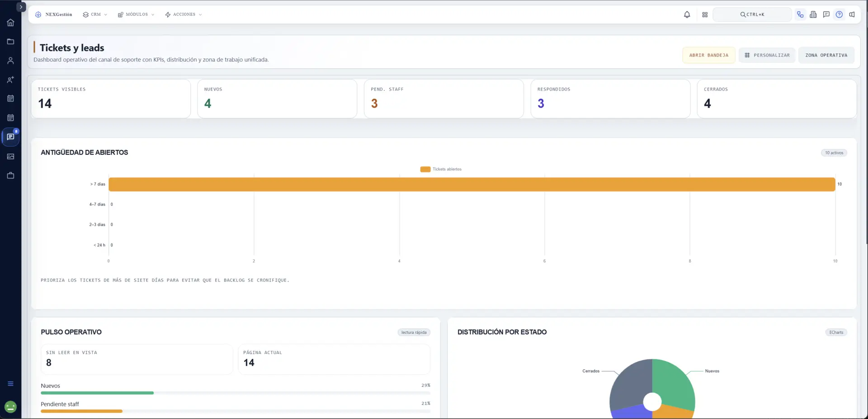Click the NUEVOS card showing 4

click(x=277, y=99)
